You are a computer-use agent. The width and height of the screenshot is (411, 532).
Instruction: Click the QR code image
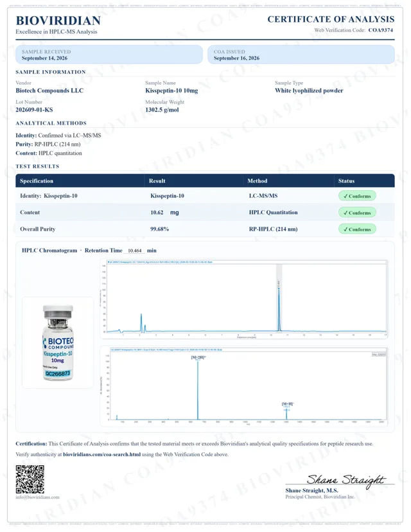pyautogui.click(x=30, y=479)
